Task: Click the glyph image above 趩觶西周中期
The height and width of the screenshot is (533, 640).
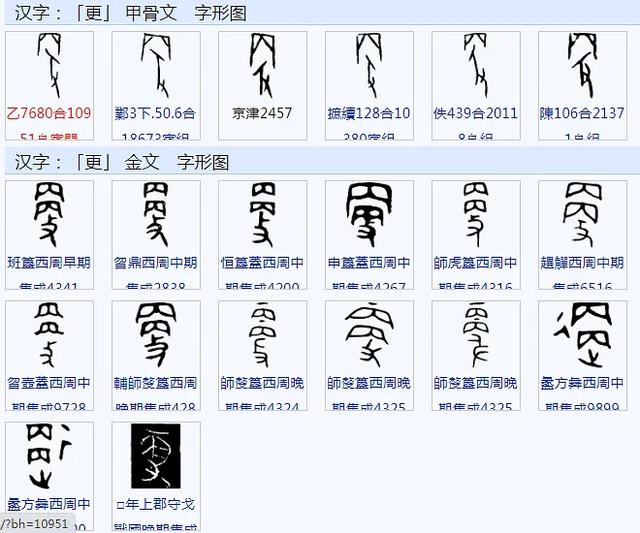Action: (582, 215)
